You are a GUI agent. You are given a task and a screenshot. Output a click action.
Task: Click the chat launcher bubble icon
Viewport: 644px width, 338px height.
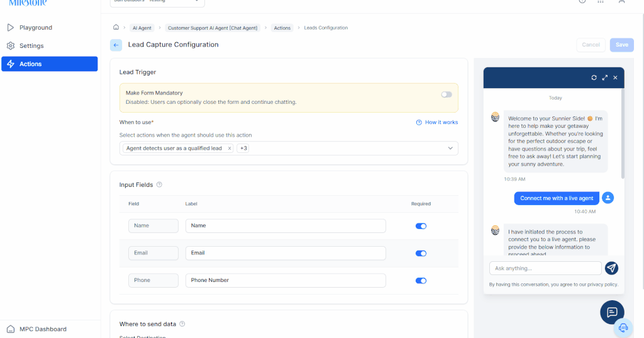point(612,312)
